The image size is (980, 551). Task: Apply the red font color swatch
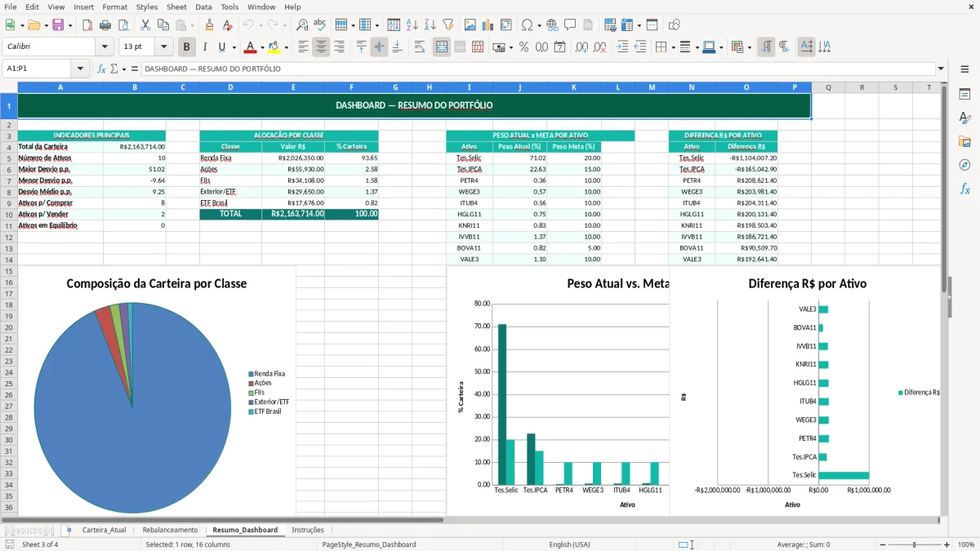250,47
